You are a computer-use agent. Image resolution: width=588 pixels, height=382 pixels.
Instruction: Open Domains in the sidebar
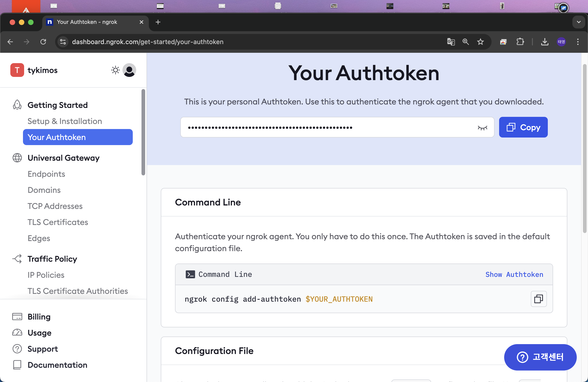(44, 190)
